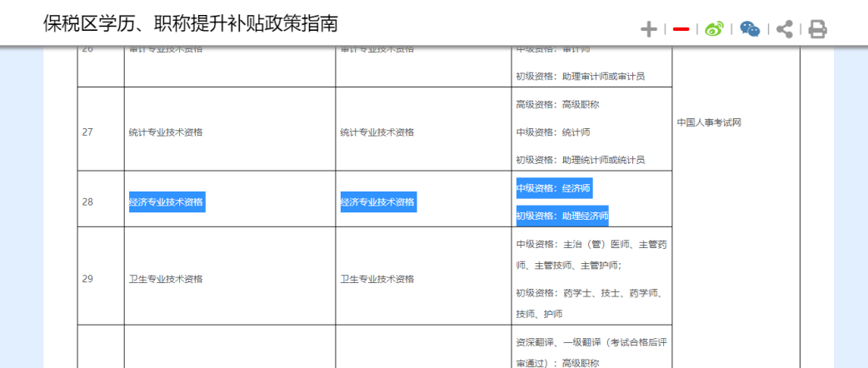Select highlighted 中级资格：经济师 text

[553, 188]
